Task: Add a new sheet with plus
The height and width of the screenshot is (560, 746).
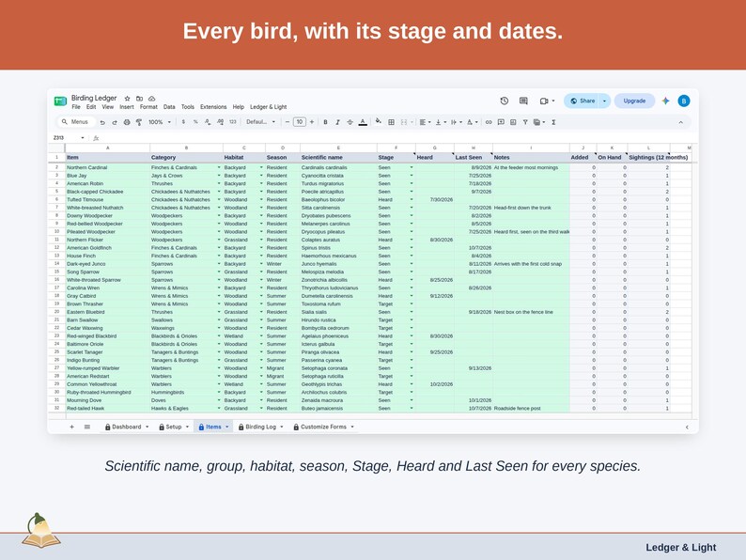Action: click(x=71, y=427)
